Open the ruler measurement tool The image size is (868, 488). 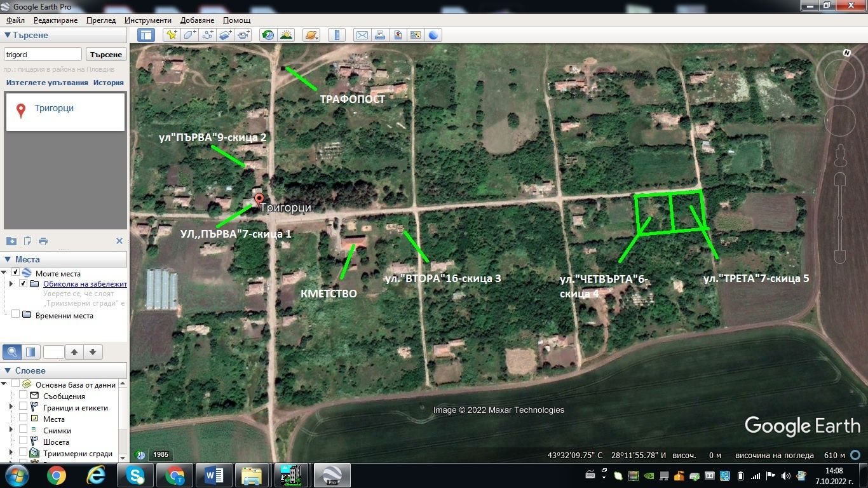[x=337, y=35]
